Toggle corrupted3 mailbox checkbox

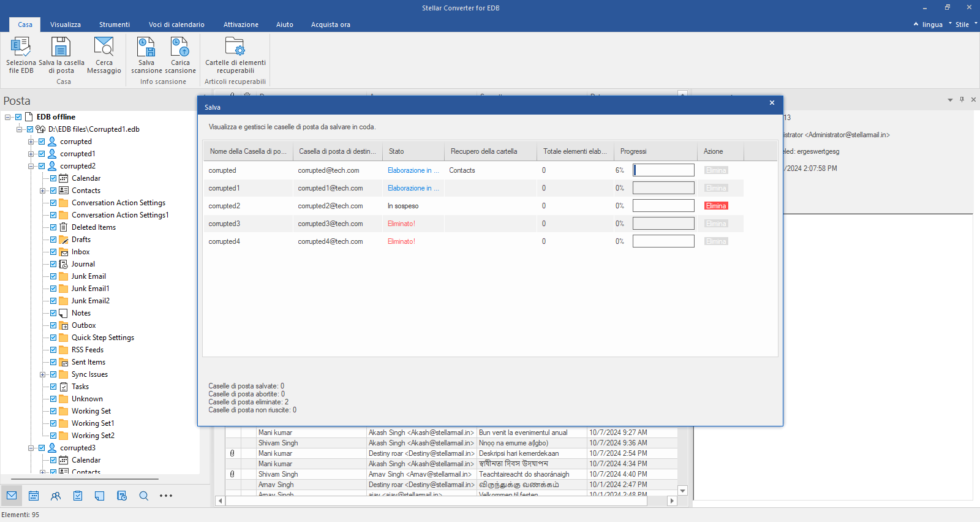coord(42,448)
